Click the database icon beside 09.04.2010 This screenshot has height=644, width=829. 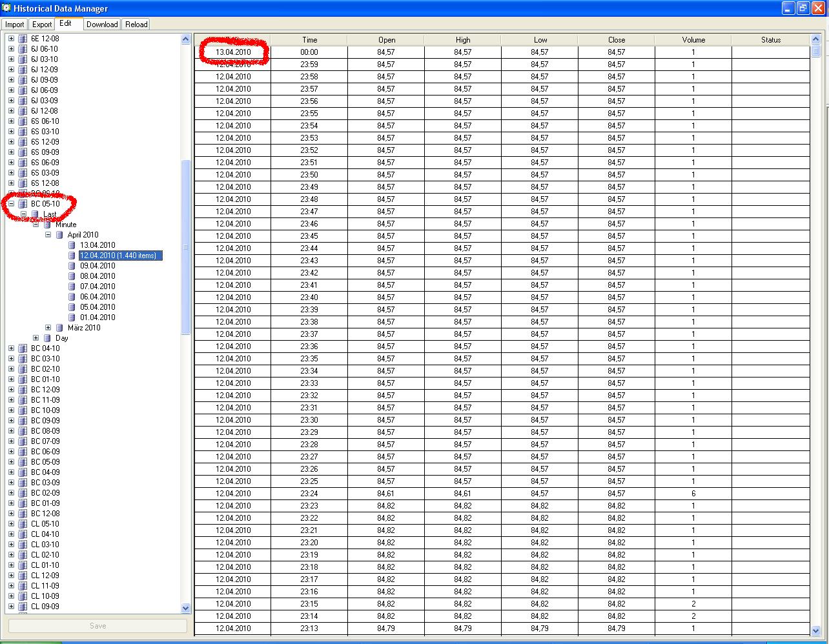(72, 266)
